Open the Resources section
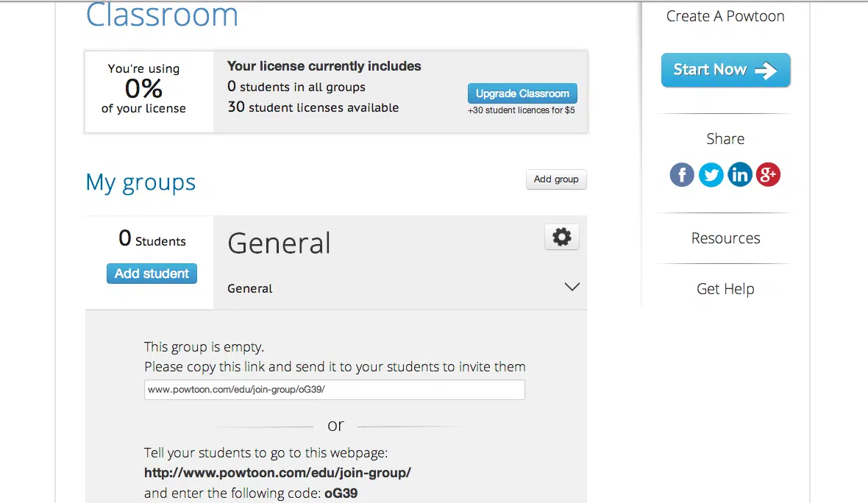The width and height of the screenshot is (868, 503). (725, 238)
